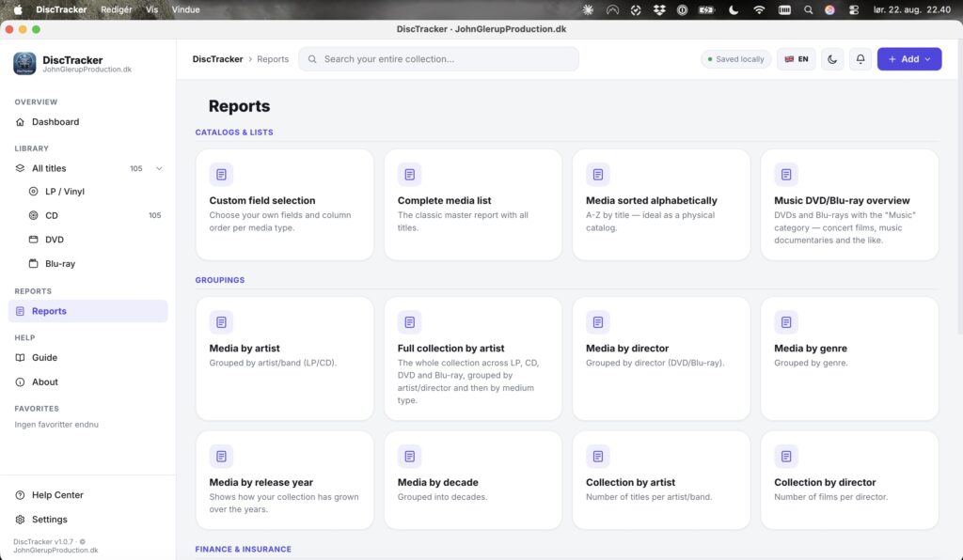Click the Full collection by artist card icon
This screenshot has width=963, height=560.
[x=410, y=322]
